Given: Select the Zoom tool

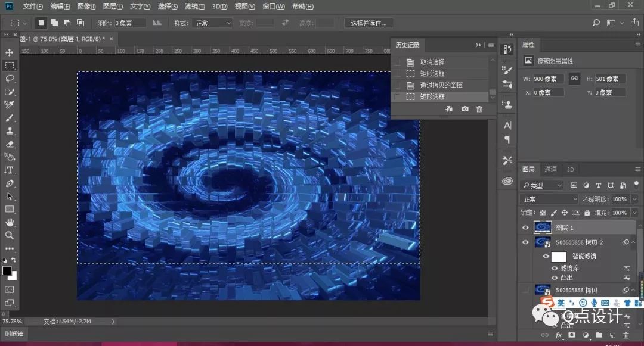Looking at the screenshot, I should tap(10, 235).
